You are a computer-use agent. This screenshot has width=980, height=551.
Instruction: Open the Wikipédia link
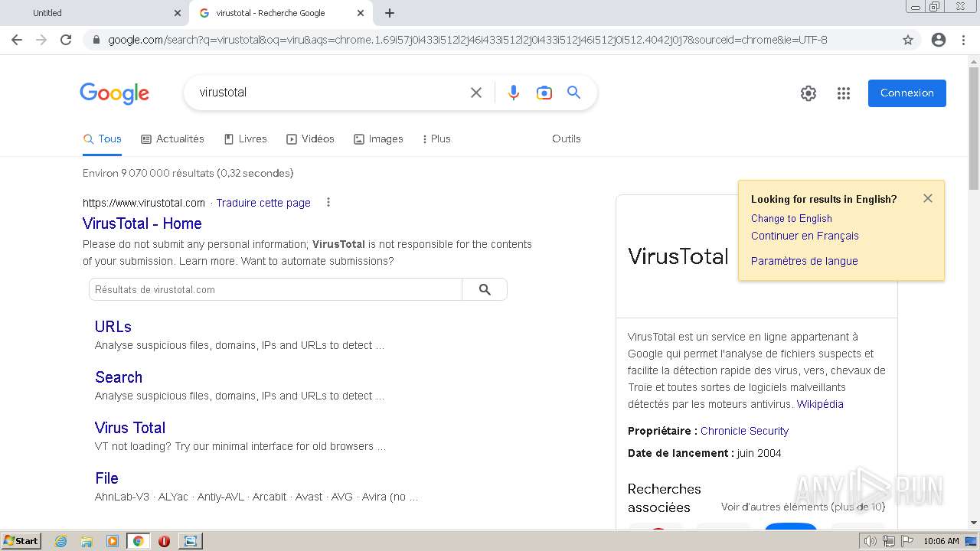click(x=820, y=404)
